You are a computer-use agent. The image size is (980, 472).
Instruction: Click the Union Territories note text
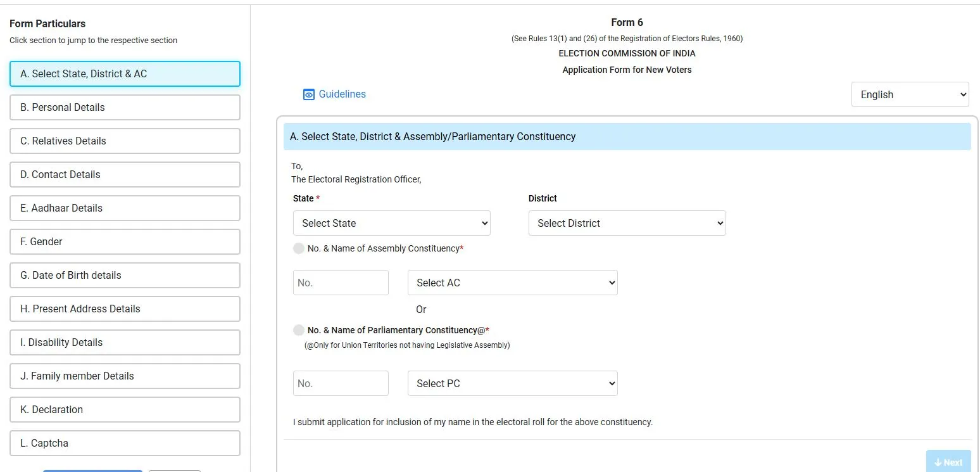[407, 345]
